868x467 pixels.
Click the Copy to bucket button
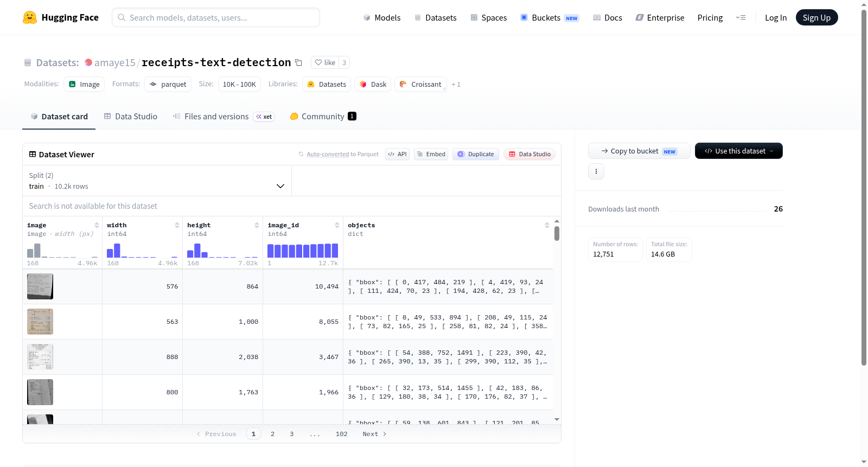[x=639, y=151]
